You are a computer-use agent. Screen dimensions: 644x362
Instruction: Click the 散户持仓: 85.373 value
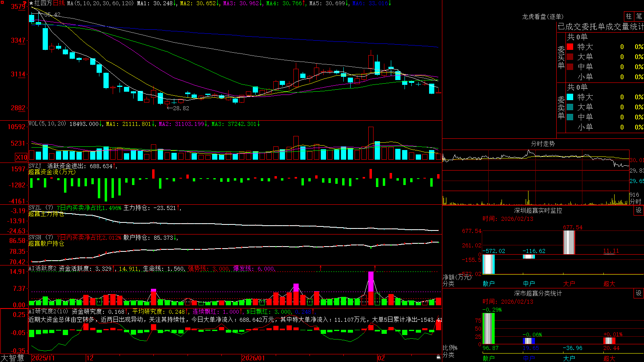151,238
